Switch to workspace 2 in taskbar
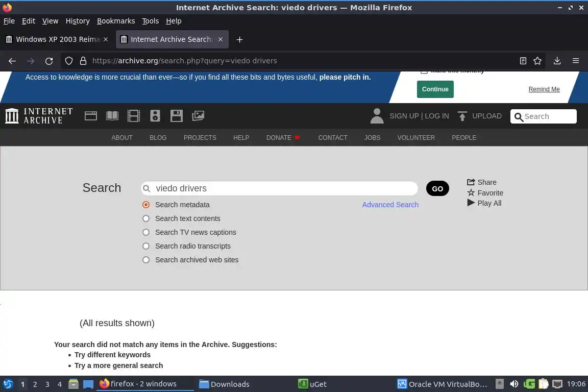 tap(35, 384)
